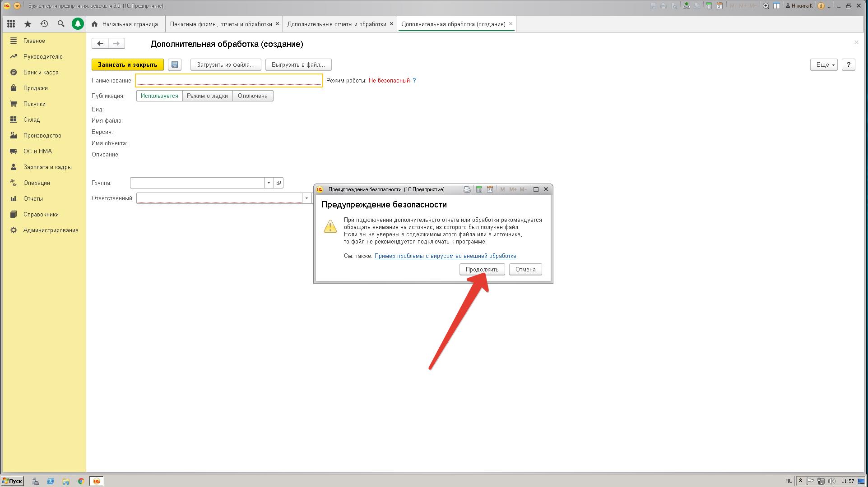Open Windows Пуск start button
The height and width of the screenshot is (487, 868).
click(13, 481)
